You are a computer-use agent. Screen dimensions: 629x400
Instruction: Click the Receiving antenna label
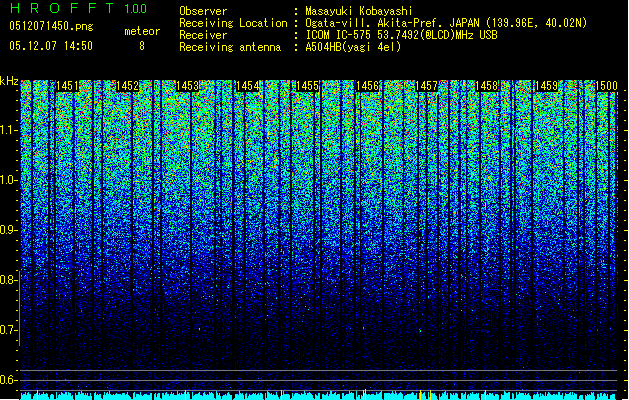pyautogui.click(x=230, y=47)
